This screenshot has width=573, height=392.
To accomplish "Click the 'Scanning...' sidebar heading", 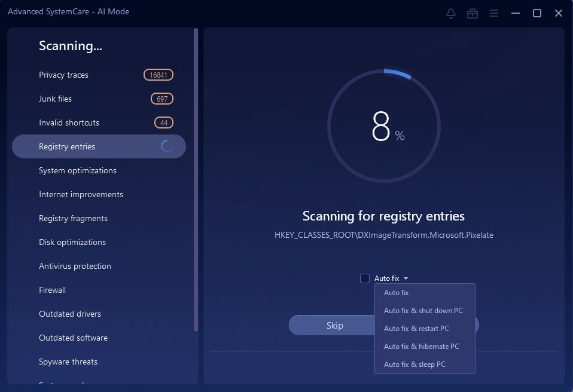I will [x=71, y=45].
